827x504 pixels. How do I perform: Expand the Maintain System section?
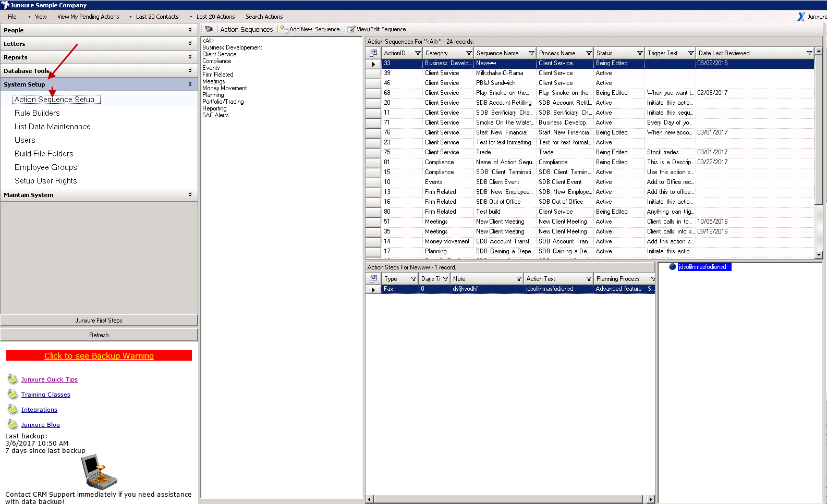point(99,195)
